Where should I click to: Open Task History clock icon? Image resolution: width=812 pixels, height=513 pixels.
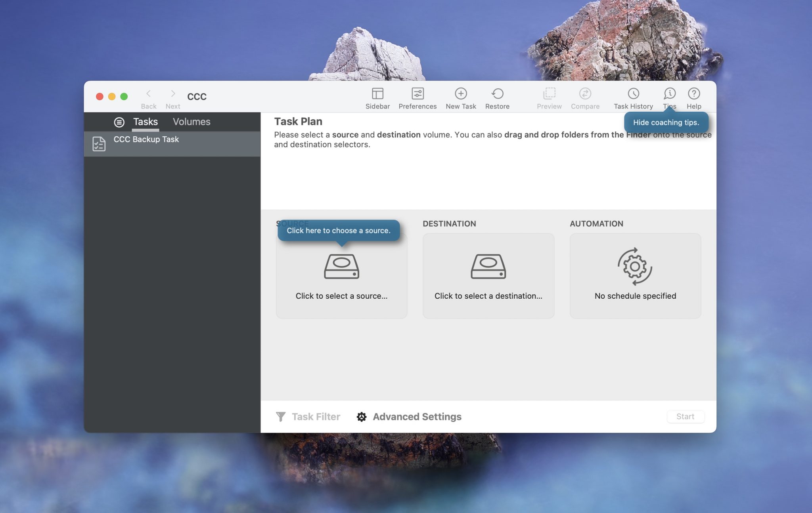(633, 93)
